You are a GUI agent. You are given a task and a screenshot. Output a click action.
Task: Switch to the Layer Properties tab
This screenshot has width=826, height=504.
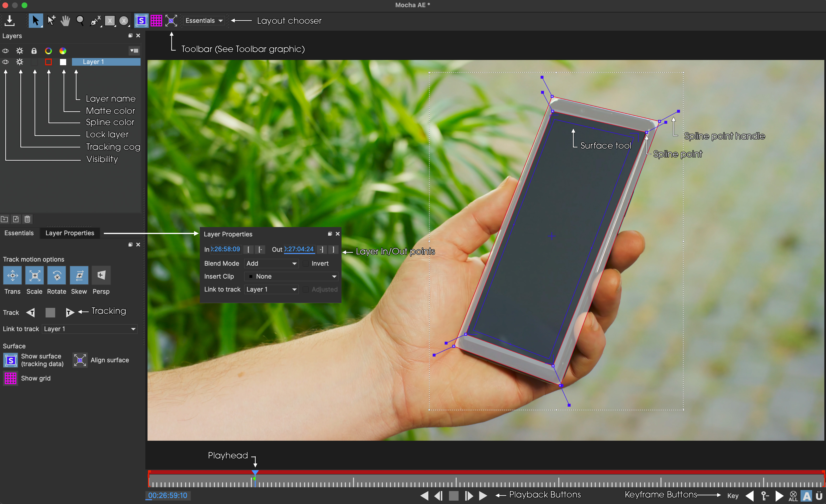click(70, 233)
